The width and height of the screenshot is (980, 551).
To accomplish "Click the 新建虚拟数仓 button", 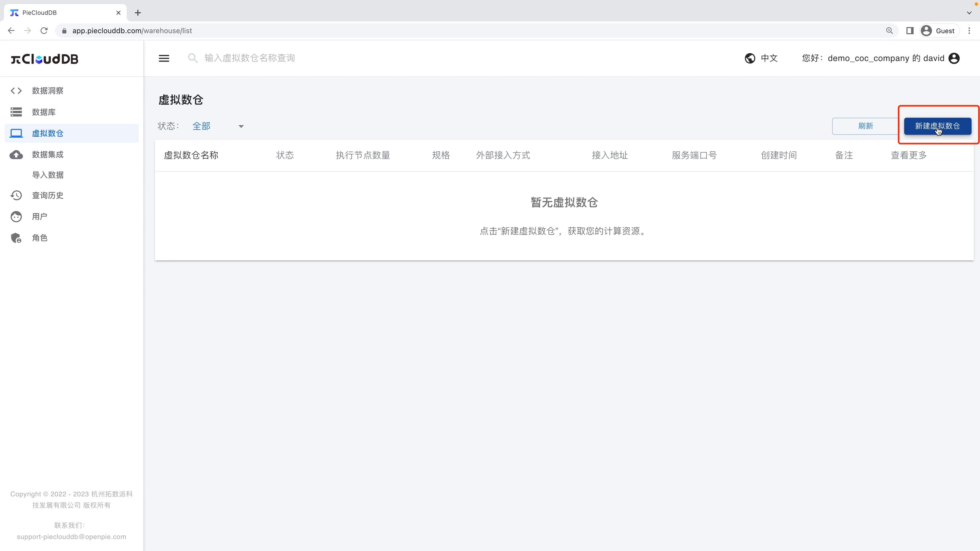I will pyautogui.click(x=937, y=126).
